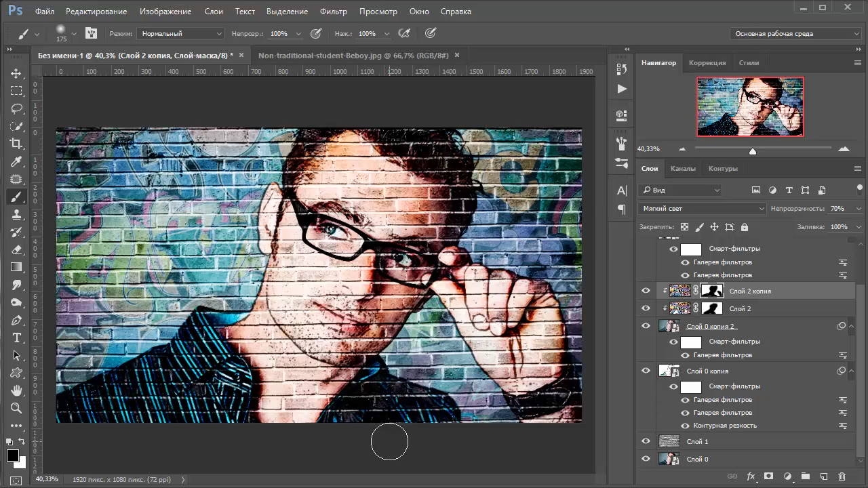
Task: Toggle pressure control for opacity
Action: [315, 33]
